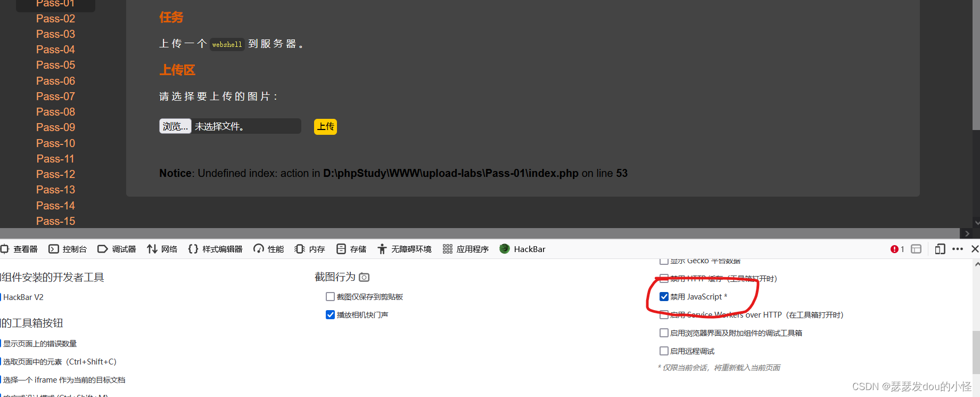The image size is (980, 397).
Task: Click the webshell code text
Action: [227, 44]
